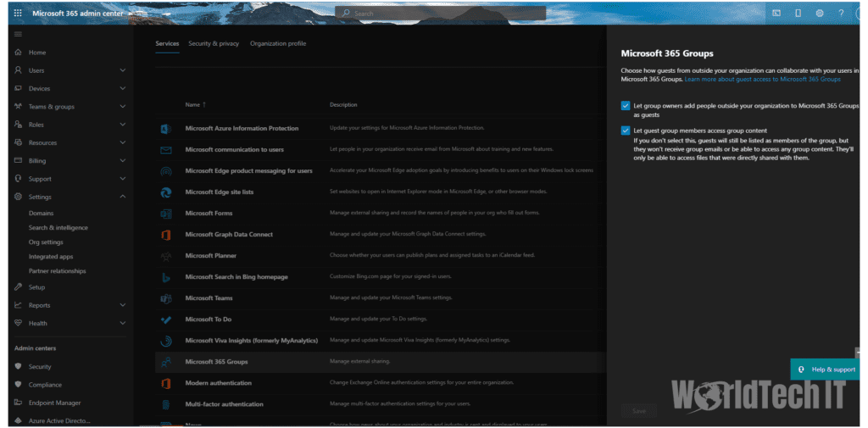This screenshot has height=428, width=868.
Task: Collapse navigation menu hamburger icon
Action: click(x=18, y=35)
